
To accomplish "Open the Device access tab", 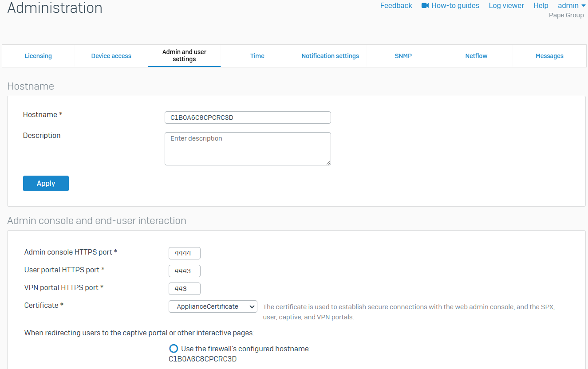I will pos(111,56).
